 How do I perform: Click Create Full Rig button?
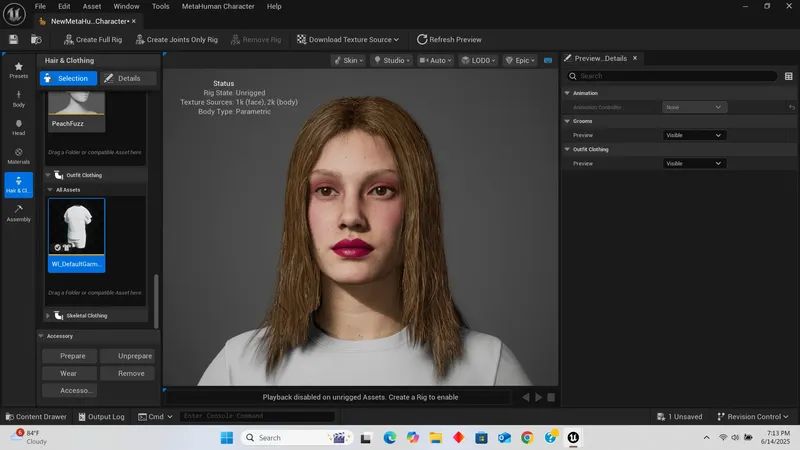pos(93,39)
